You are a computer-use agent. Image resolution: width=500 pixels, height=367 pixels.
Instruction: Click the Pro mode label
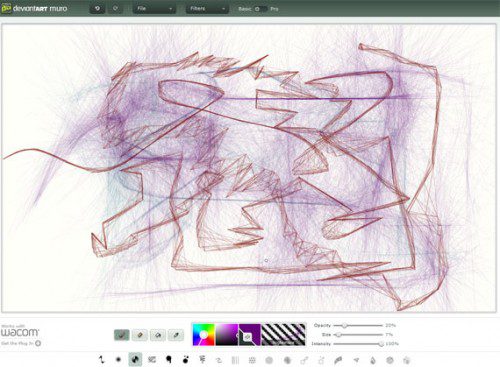(x=274, y=9)
